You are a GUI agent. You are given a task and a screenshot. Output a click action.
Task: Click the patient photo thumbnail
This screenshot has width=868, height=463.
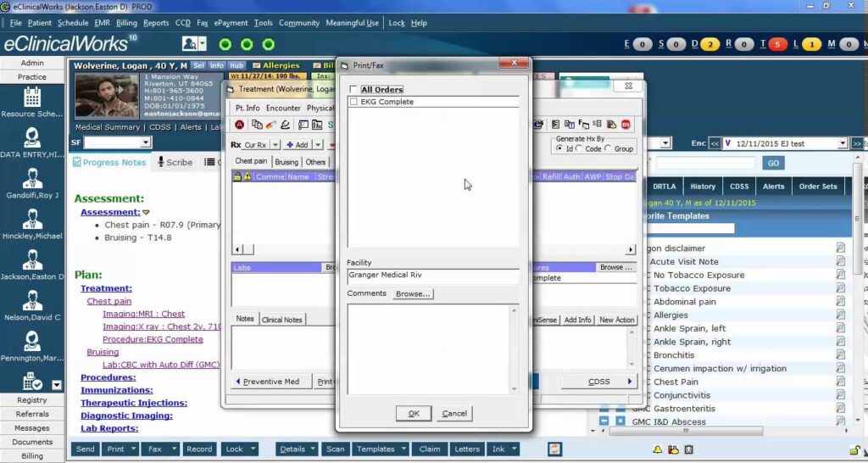(x=106, y=95)
